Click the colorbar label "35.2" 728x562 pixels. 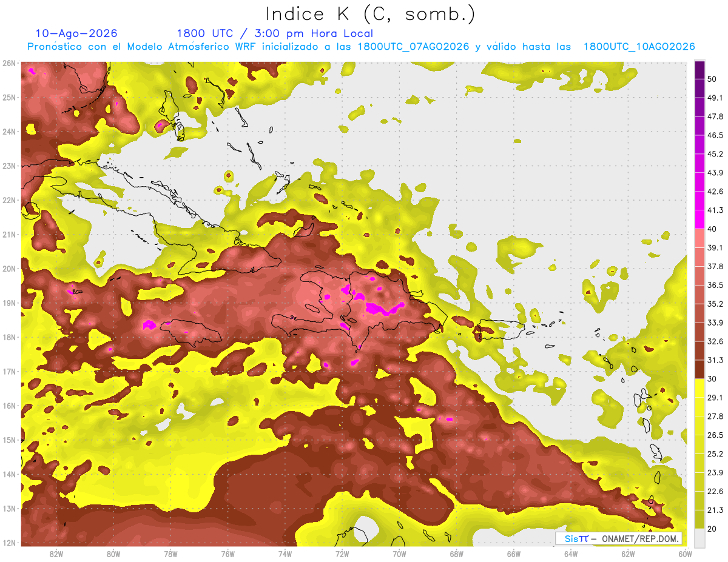[715, 304]
